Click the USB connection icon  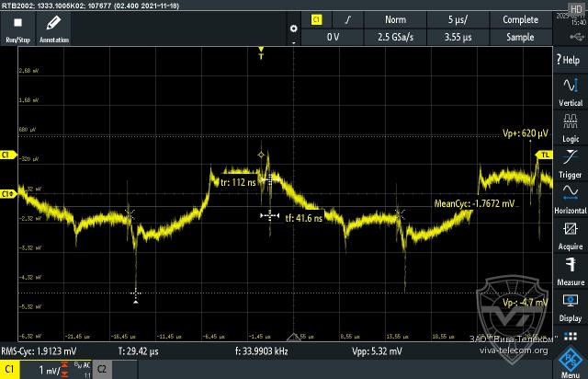577,37
